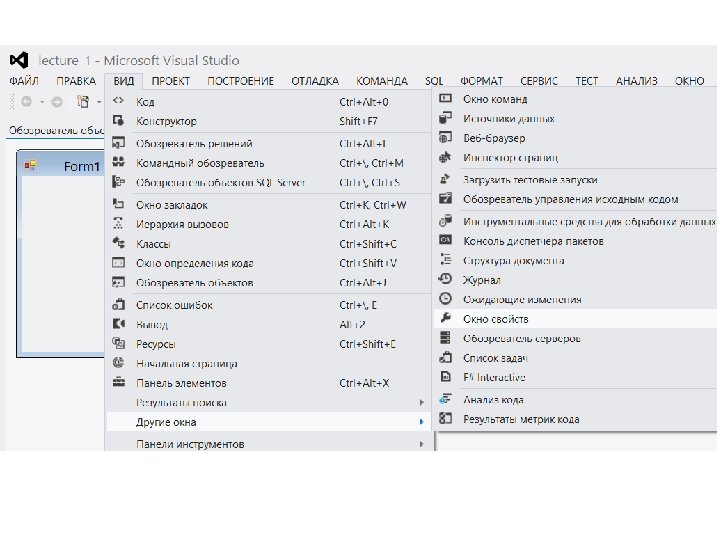Viewport: 720px width, 540px height.
Task: Expand the Панели инструментов submenu arrow
Action: [x=421, y=444]
